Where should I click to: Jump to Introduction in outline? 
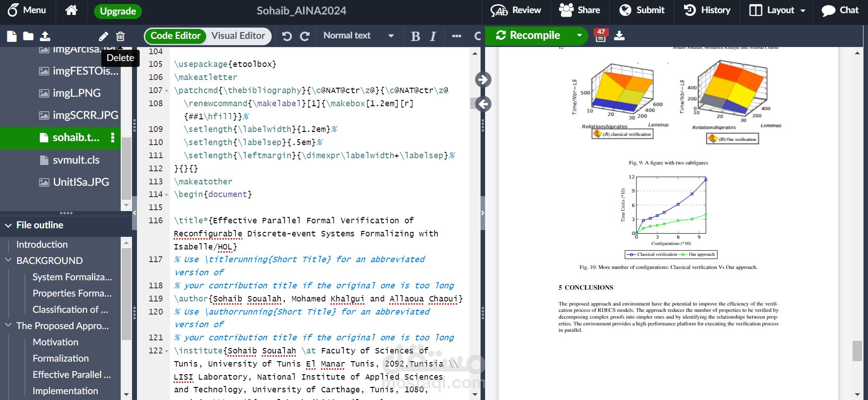coord(42,245)
